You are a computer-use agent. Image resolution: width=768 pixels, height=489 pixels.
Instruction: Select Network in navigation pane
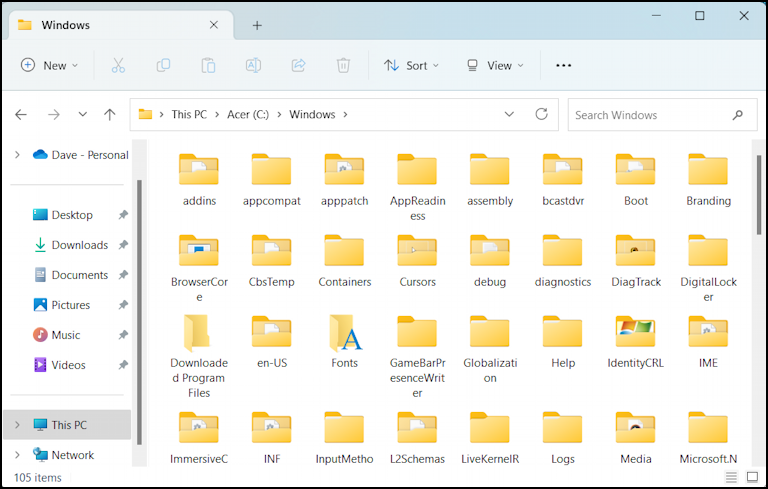click(63, 455)
